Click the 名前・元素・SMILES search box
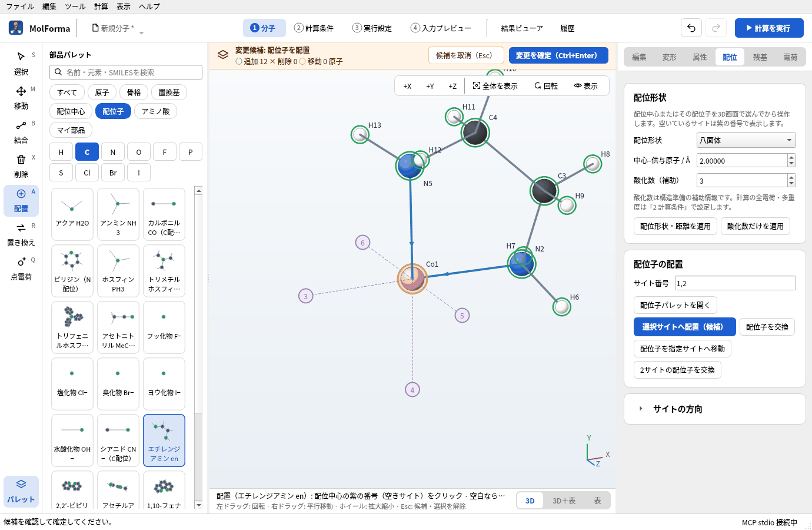This screenshot has width=812, height=530. pyautogui.click(x=126, y=72)
